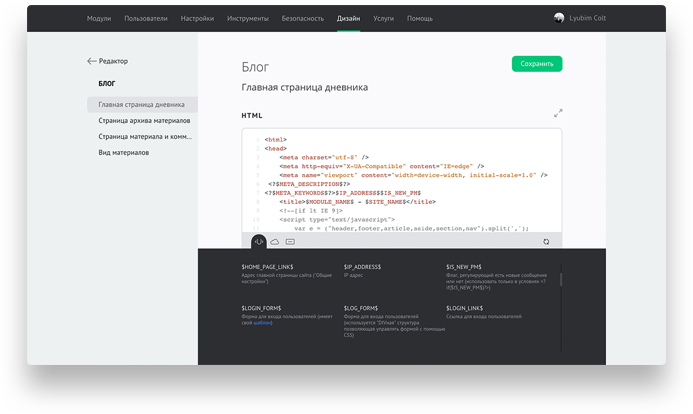Click the variables panel scrollbar thumb
The image size is (693, 414).
coord(561,279)
